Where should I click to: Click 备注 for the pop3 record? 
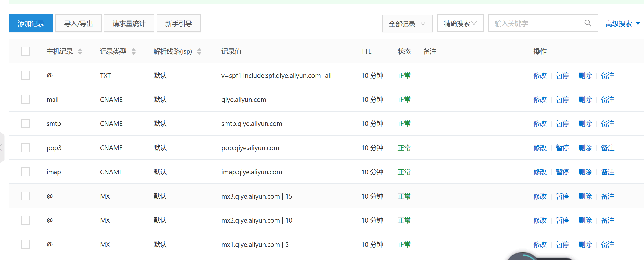[608, 148]
